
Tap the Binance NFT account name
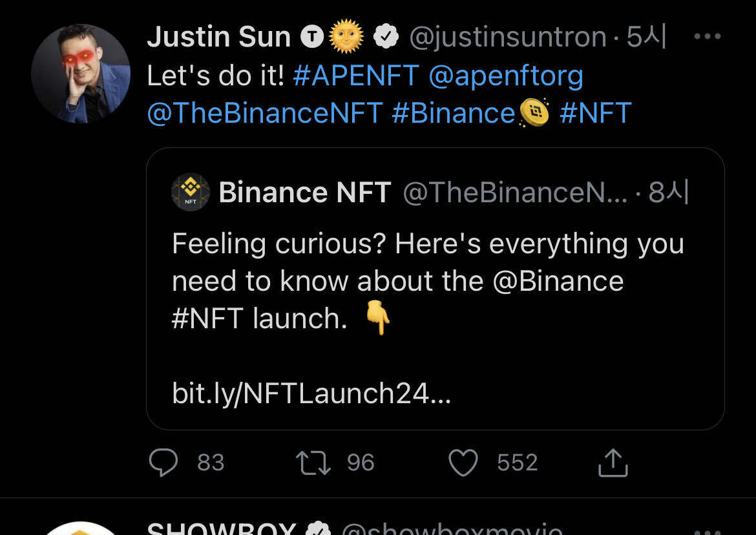pyautogui.click(x=305, y=193)
